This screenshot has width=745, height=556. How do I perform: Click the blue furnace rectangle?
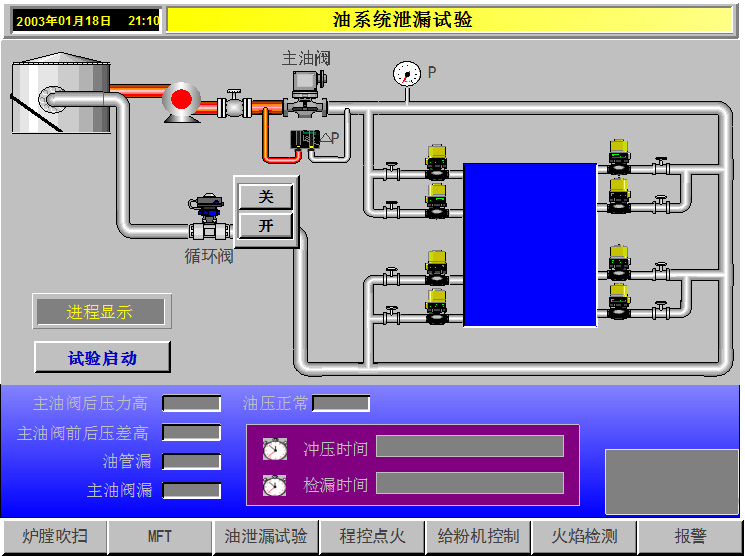pyautogui.click(x=530, y=245)
